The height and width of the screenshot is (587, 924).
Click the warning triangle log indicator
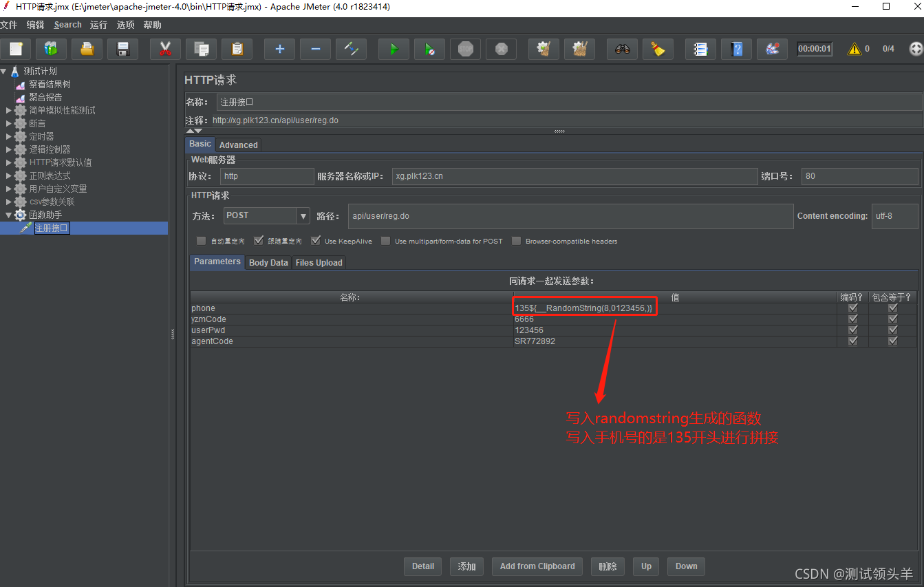point(855,49)
